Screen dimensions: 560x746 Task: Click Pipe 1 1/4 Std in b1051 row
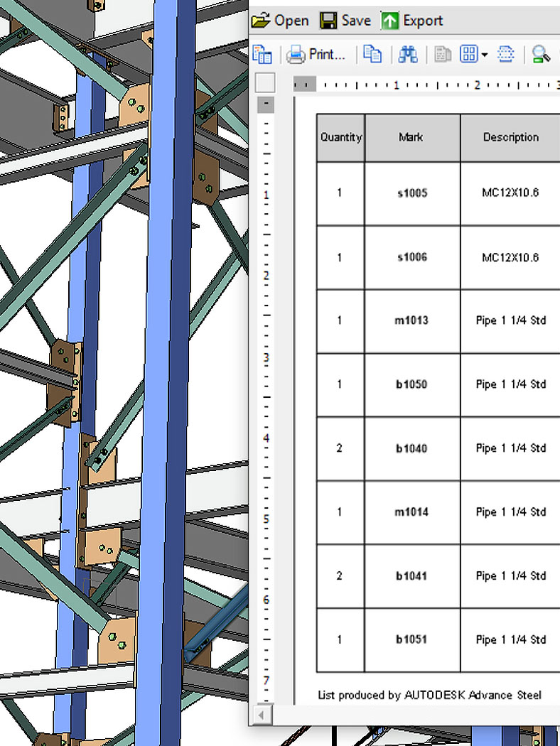[510, 640]
